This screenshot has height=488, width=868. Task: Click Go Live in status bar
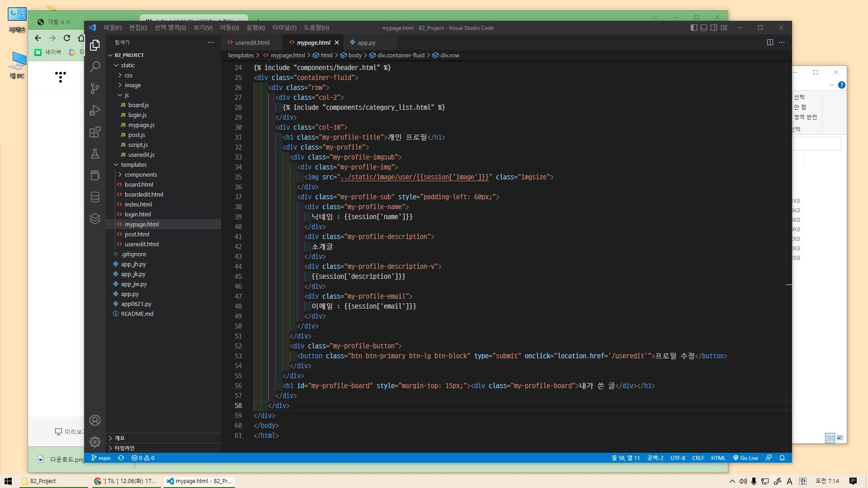(x=745, y=458)
